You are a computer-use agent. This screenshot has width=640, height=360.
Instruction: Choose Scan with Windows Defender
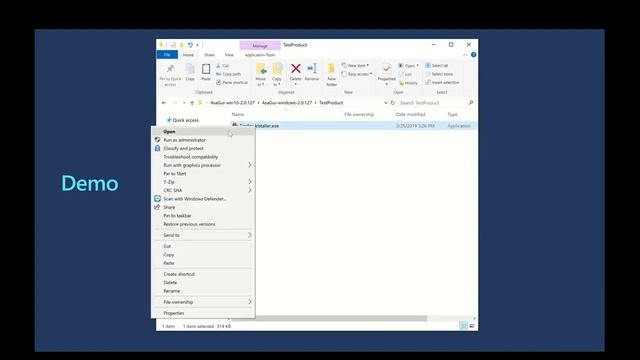(203, 199)
